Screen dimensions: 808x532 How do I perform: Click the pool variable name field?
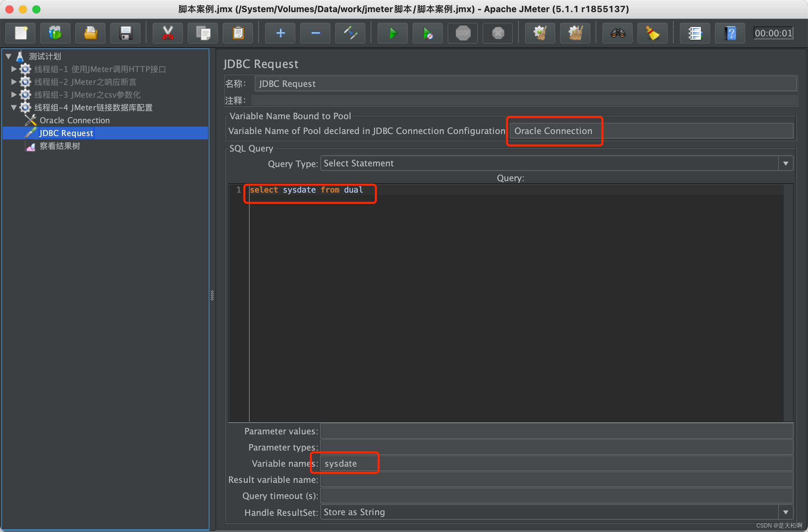(x=651, y=131)
